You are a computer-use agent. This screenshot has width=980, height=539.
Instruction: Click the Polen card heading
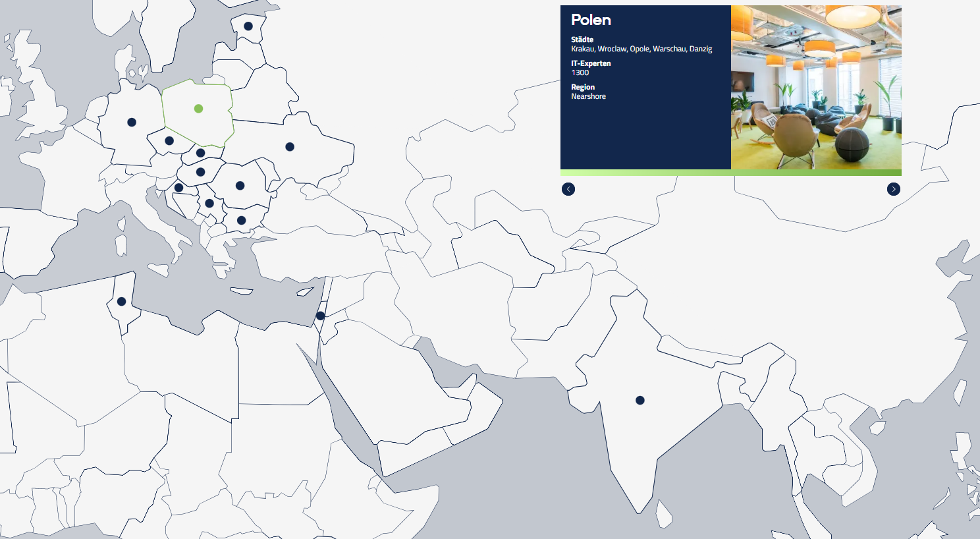pos(591,20)
